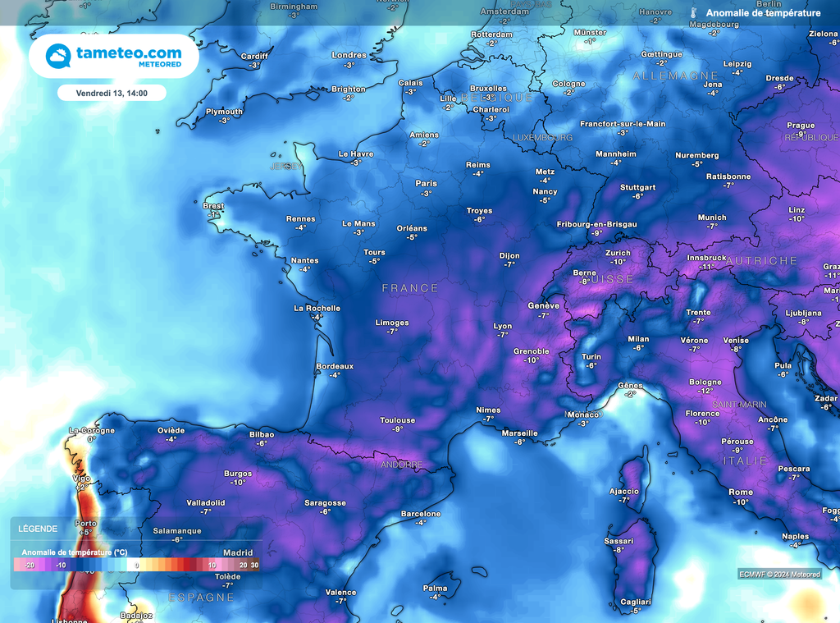Click the Cardiff city label
Viewport: 840px width, 623px height.
(x=254, y=57)
